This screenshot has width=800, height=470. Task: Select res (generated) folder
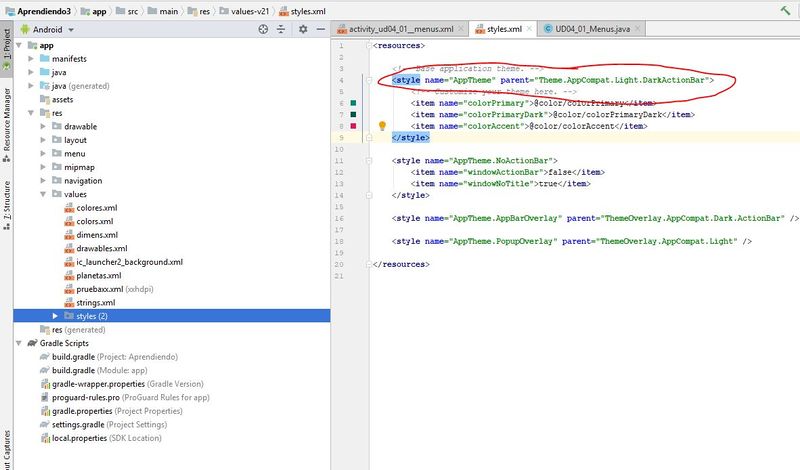coord(73,330)
